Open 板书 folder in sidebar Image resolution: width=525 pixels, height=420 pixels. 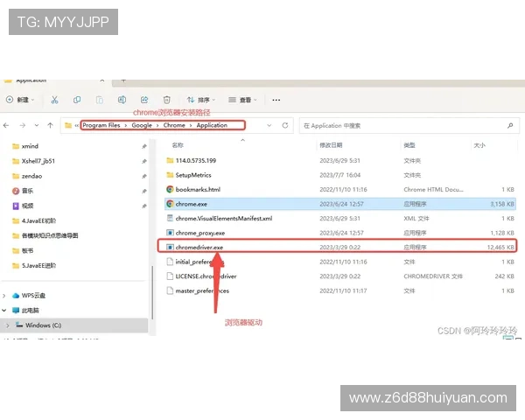click(27, 250)
